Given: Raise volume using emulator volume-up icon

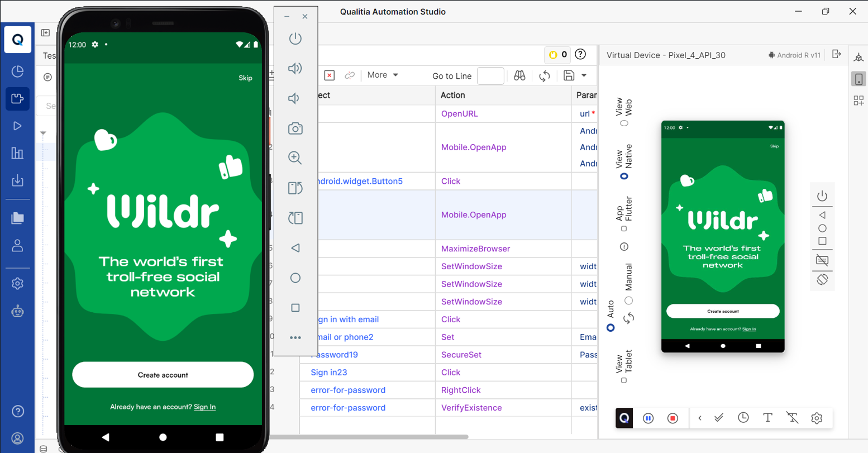Looking at the screenshot, I should click(x=295, y=68).
